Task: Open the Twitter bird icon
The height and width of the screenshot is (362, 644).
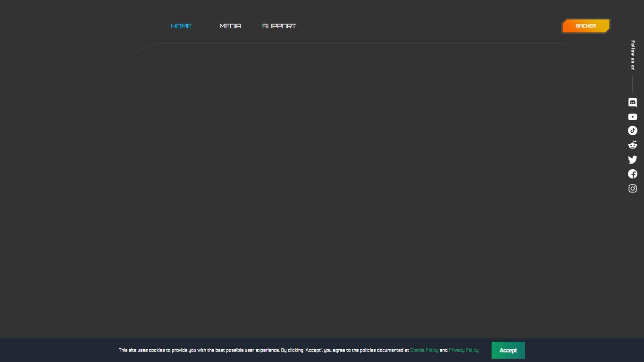Action: point(633,159)
